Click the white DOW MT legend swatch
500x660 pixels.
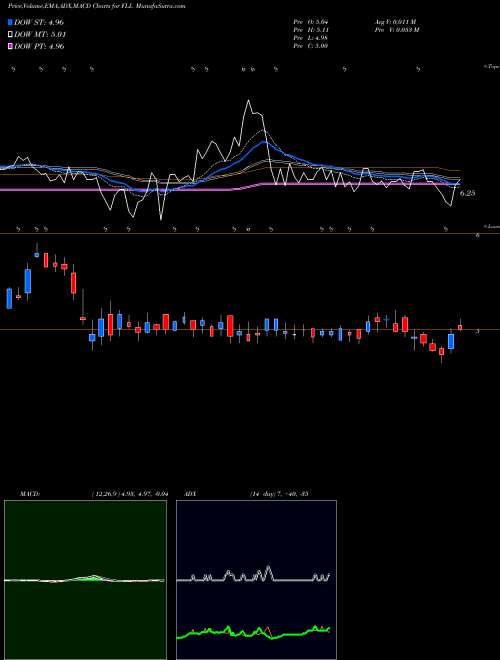pos(10,34)
